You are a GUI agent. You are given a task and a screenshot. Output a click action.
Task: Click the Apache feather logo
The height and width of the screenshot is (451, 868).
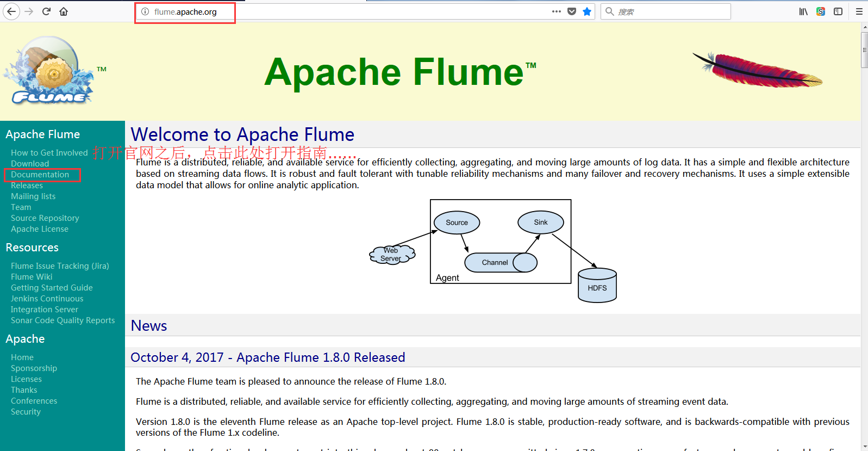[758, 70]
